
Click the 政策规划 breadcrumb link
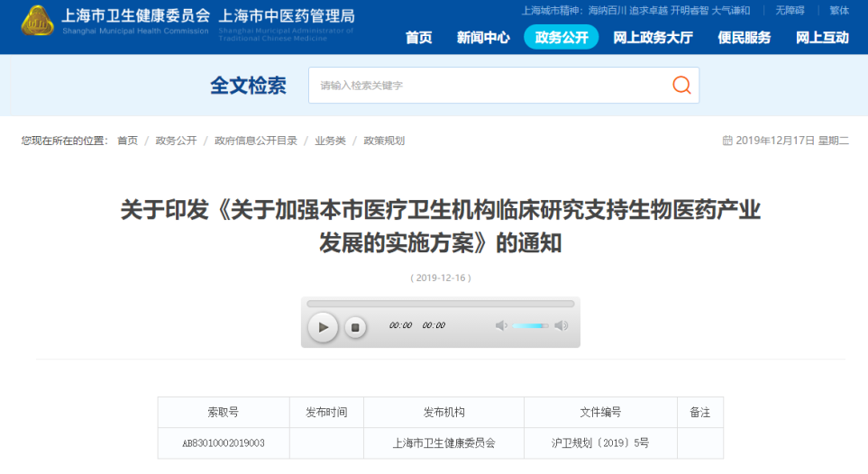point(384,141)
